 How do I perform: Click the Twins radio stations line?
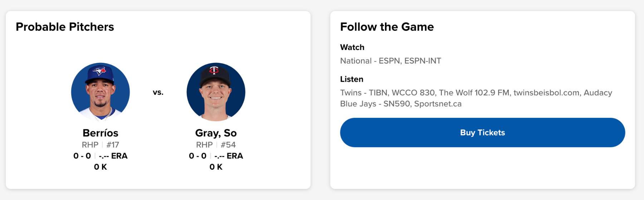point(476,92)
